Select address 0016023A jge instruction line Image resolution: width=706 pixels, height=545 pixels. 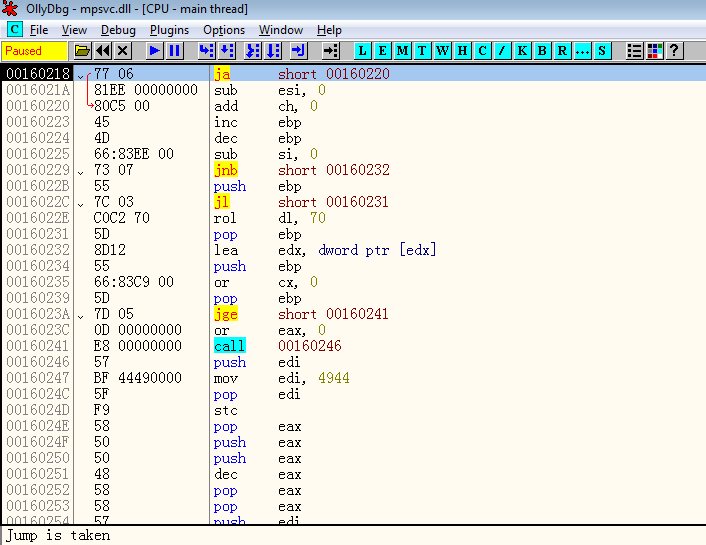tap(300, 314)
